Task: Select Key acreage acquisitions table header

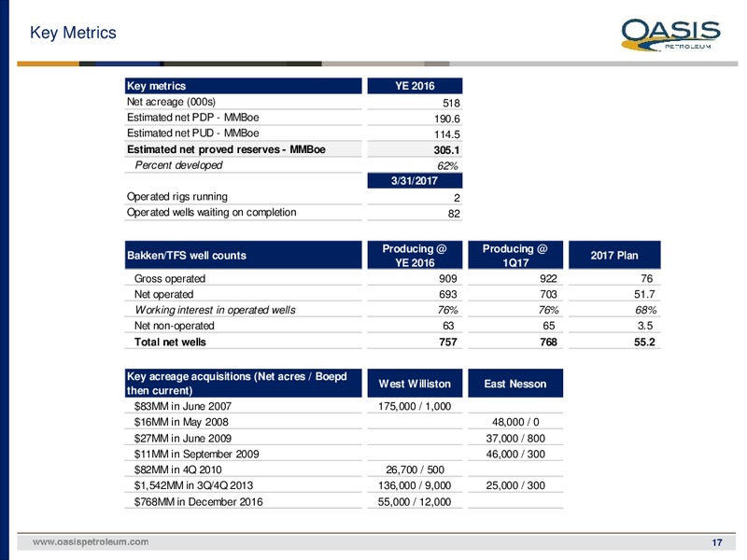Action: coord(243,383)
